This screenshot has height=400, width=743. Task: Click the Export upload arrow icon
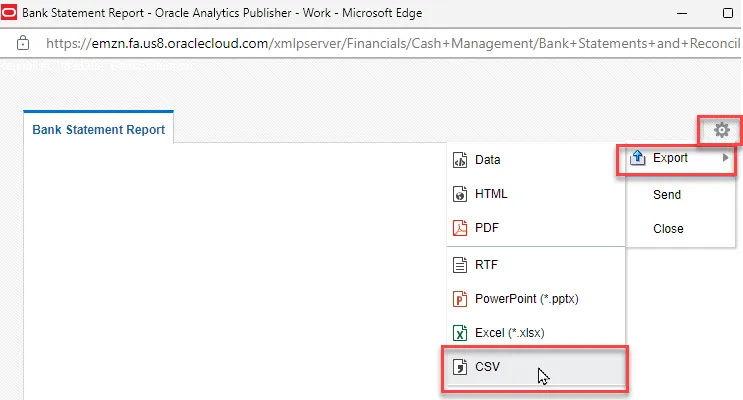tap(637, 159)
